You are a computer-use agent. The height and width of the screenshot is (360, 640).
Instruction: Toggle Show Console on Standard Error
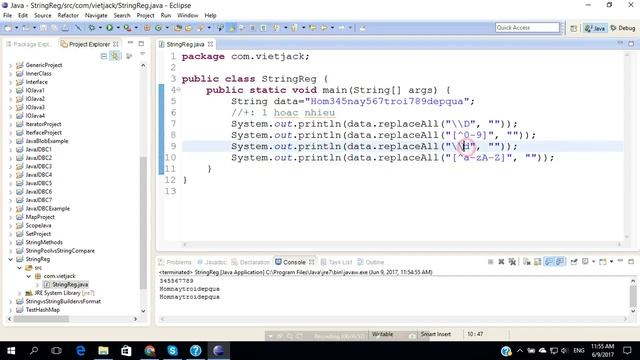click(x=560, y=262)
